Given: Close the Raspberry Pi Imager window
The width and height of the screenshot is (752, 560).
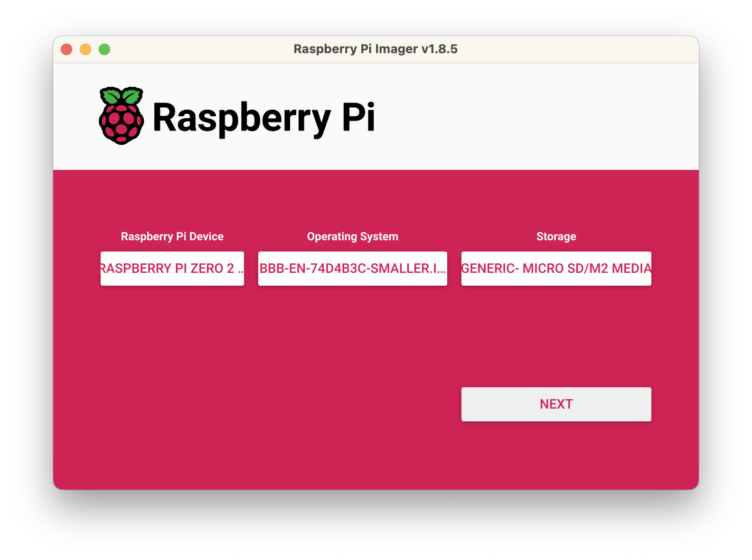Looking at the screenshot, I should 66,49.
